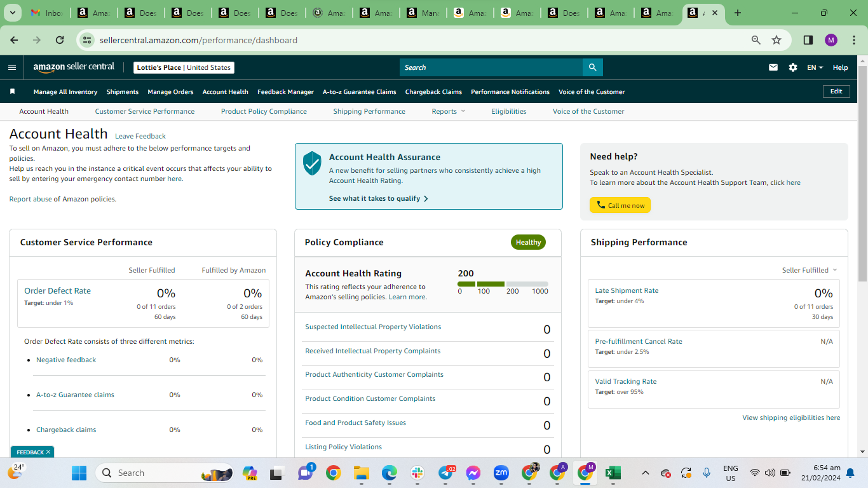Viewport: 868px width, 488px height.
Task: Open the Valid Tracking Rate link
Action: pyautogui.click(x=626, y=381)
